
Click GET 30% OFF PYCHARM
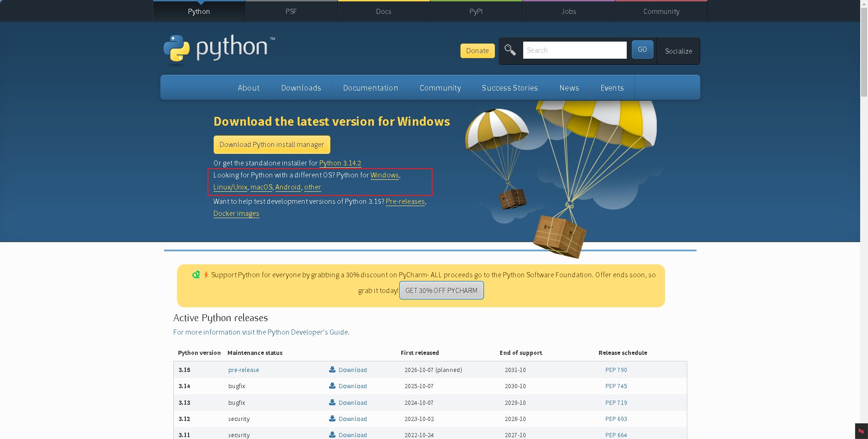coord(441,290)
